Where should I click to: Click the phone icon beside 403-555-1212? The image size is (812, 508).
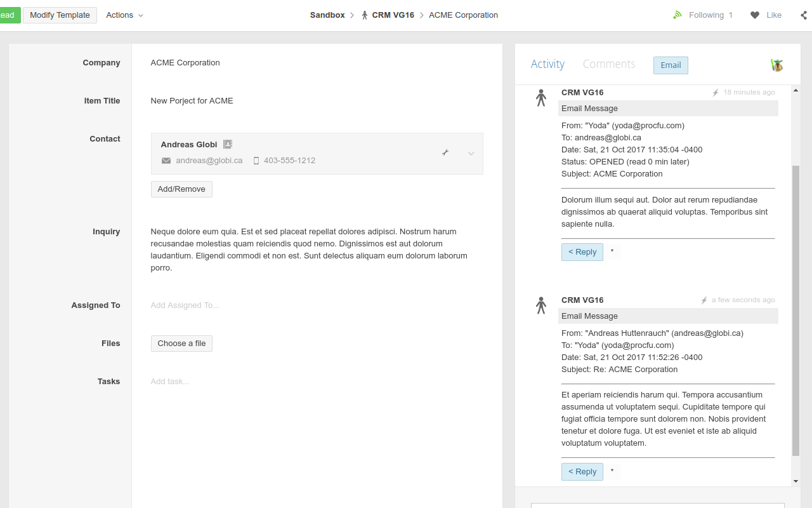[x=256, y=161]
